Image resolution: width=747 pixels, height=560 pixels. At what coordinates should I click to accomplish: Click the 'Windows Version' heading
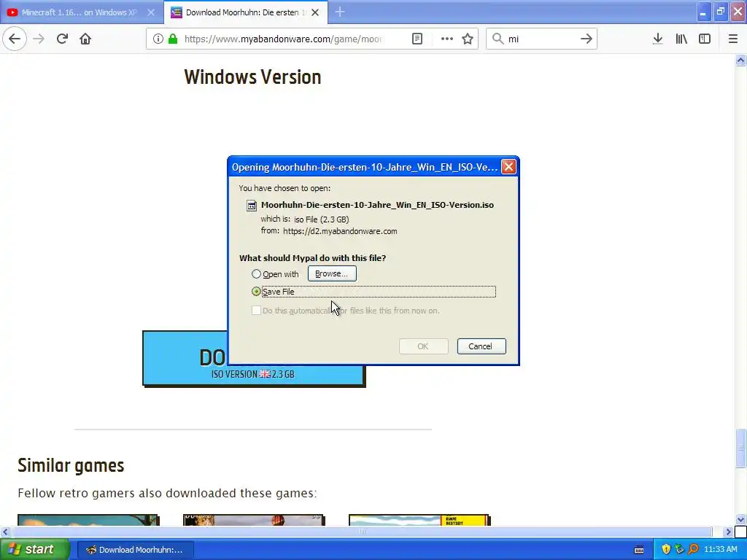click(252, 77)
